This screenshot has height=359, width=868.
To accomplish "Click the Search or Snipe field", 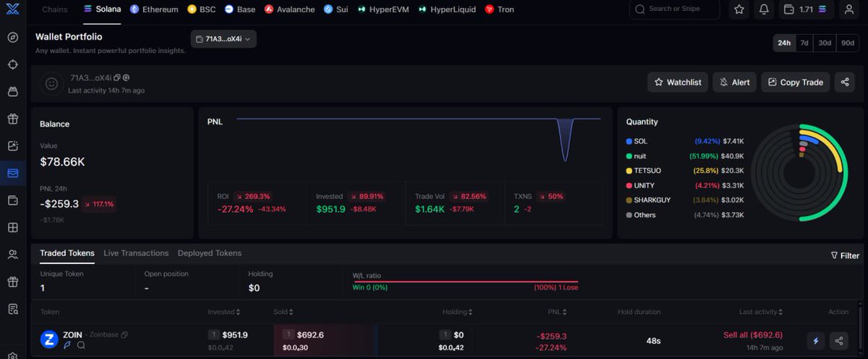I will (x=674, y=9).
